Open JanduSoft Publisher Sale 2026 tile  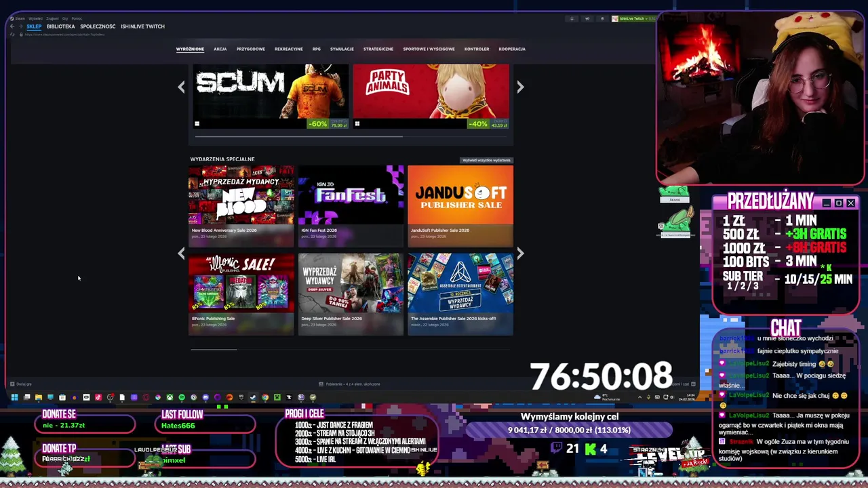click(460, 206)
